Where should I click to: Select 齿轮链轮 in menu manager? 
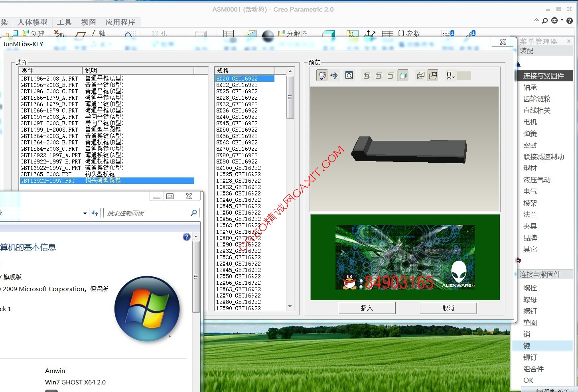tap(537, 99)
